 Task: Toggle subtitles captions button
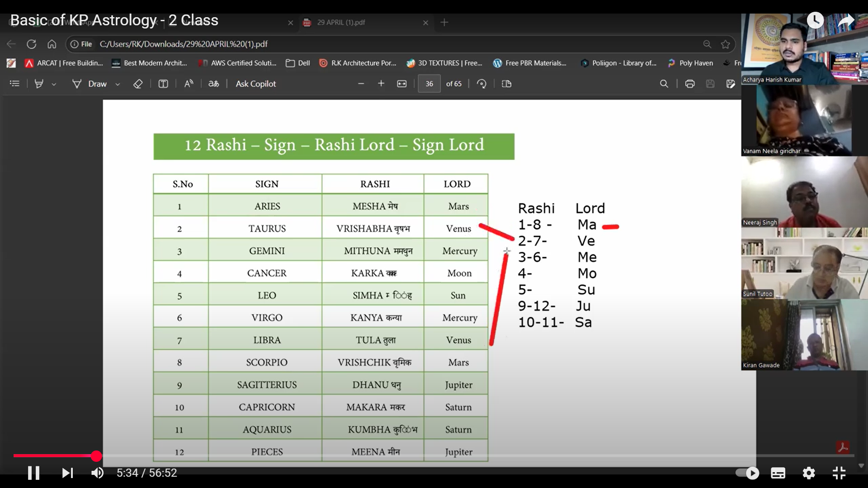click(778, 473)
